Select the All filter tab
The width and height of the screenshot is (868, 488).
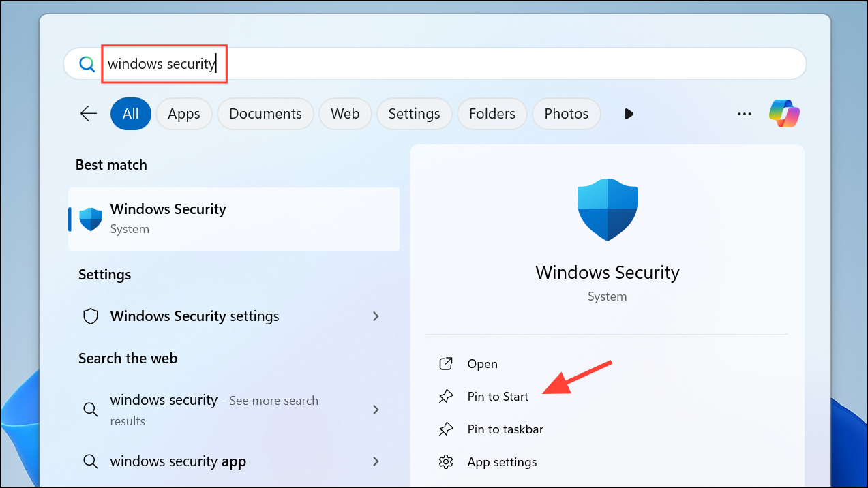click(130, 114)
